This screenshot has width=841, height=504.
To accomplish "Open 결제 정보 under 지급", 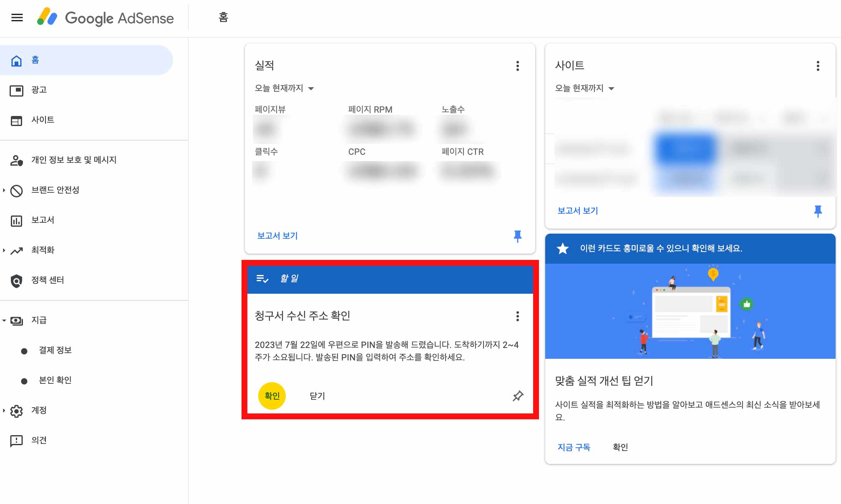I will click(x=55, y=350).
